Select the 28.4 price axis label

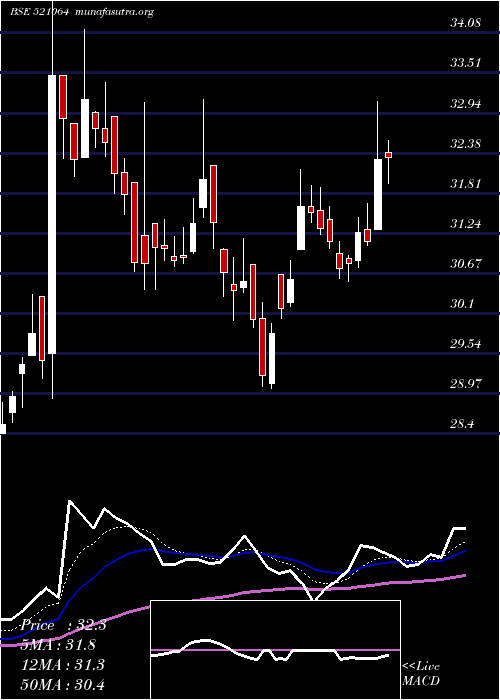462,423
